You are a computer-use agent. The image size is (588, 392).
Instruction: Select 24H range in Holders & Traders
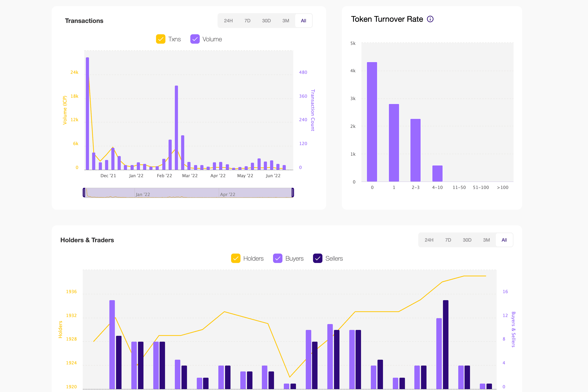(429, 240)
